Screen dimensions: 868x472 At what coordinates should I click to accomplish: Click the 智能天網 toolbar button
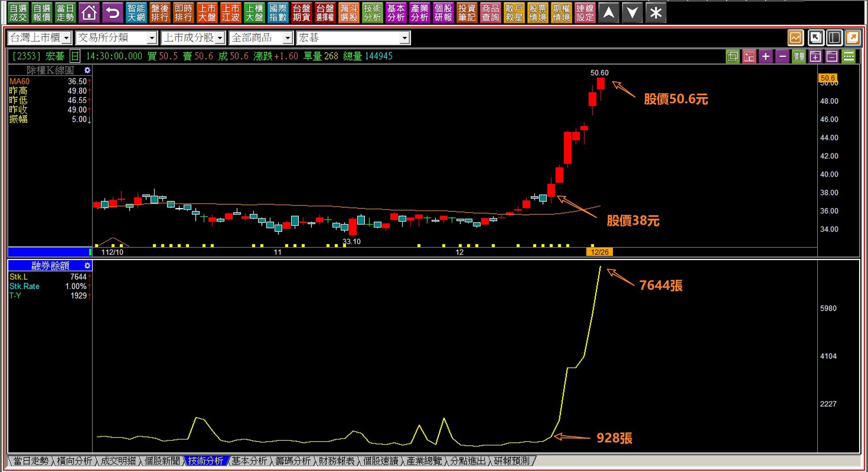coord(136,13)
